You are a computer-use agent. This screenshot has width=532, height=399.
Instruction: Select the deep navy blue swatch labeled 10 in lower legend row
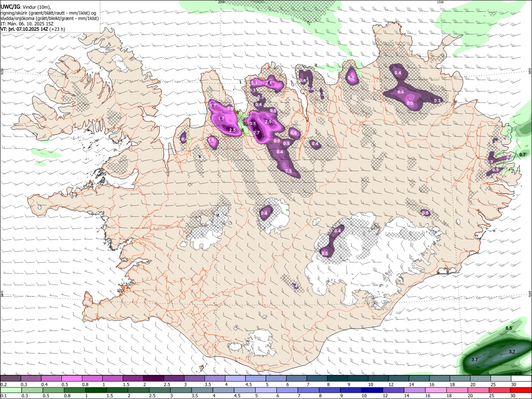372,390
